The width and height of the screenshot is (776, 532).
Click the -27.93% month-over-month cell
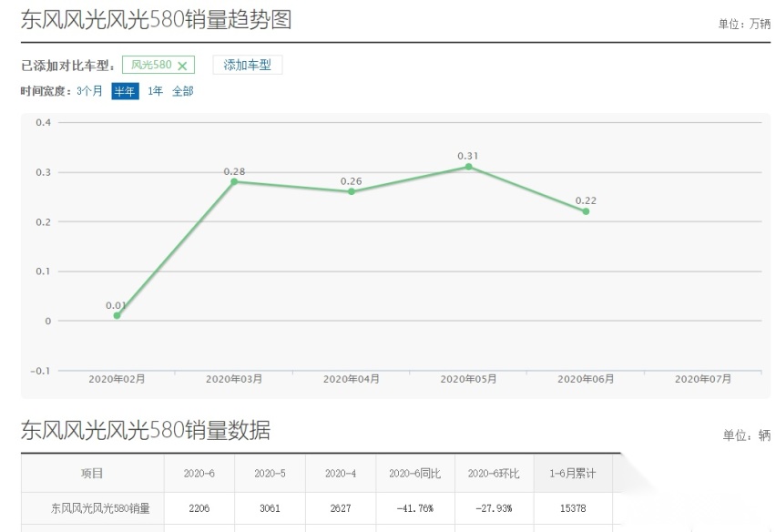(x=494, y=508)
